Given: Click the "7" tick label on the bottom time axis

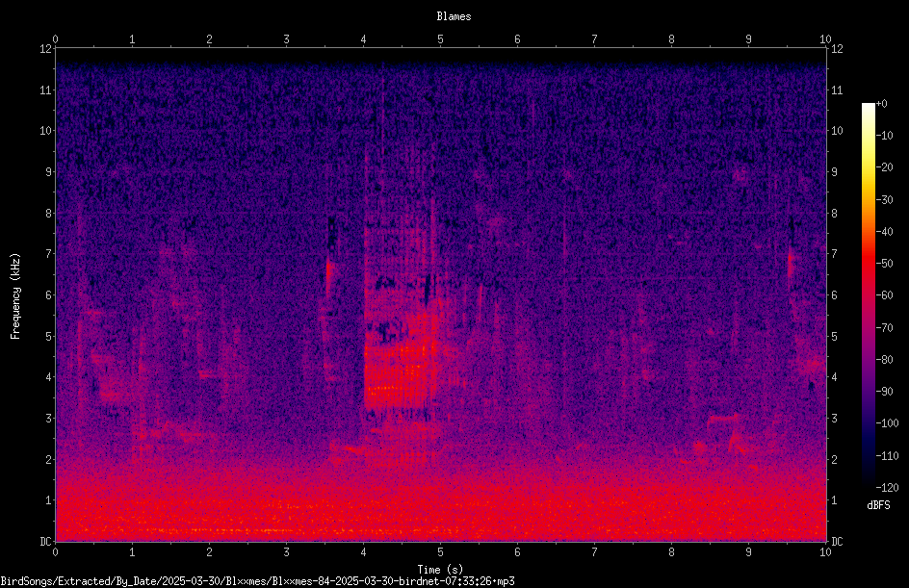Looking at the screenshot, I should (x=594, y=552).
